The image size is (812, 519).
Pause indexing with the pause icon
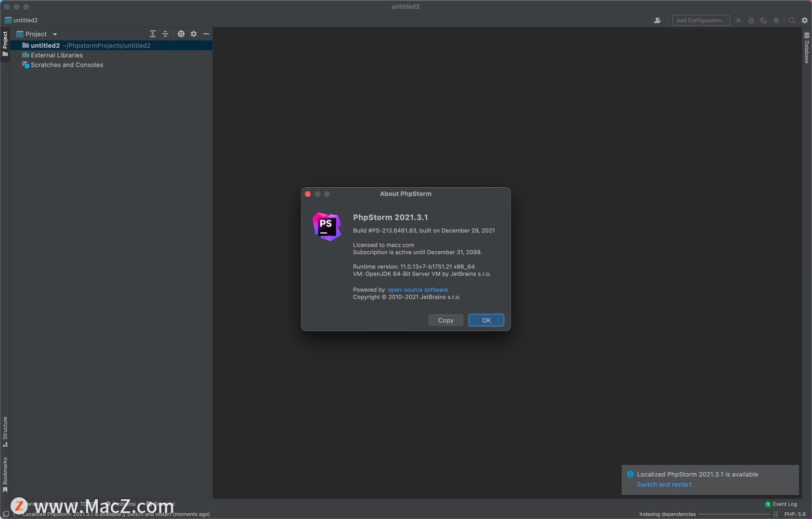pyautogui.click(x=775, y=514)
